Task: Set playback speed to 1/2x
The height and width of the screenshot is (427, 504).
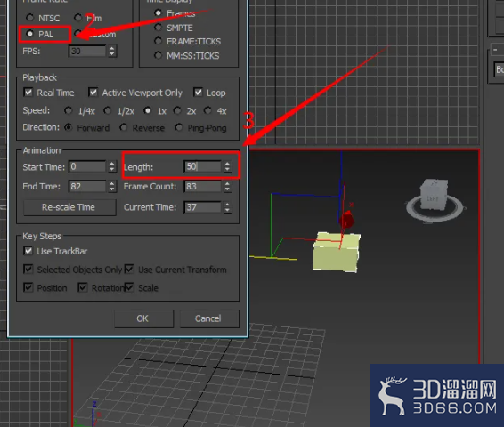Action: click(108, 111)
